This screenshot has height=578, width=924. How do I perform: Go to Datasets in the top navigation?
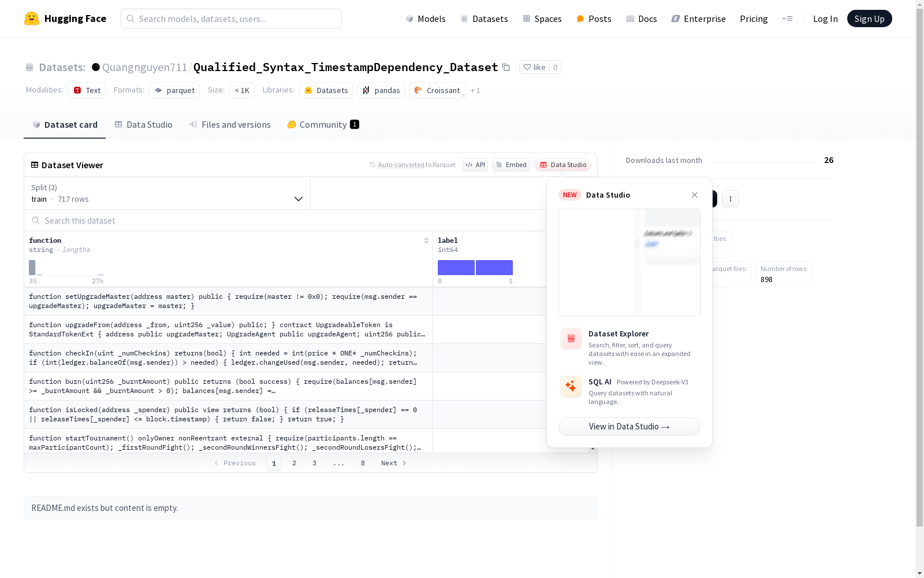point(484,18)
